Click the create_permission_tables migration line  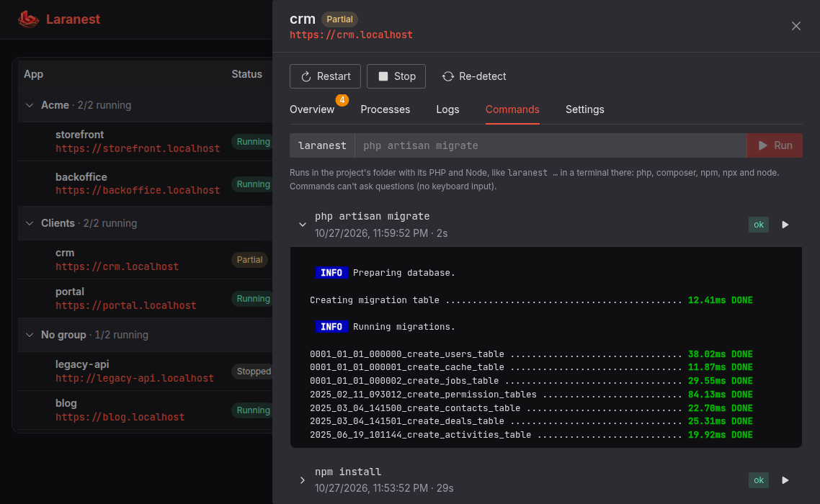pyautogui.click(x=531, y=395)
